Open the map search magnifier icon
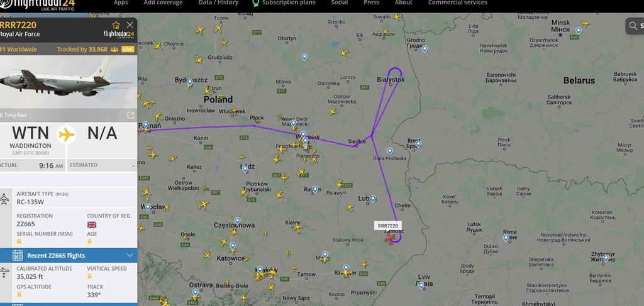 pyautogui.click(x=633, y=26)
